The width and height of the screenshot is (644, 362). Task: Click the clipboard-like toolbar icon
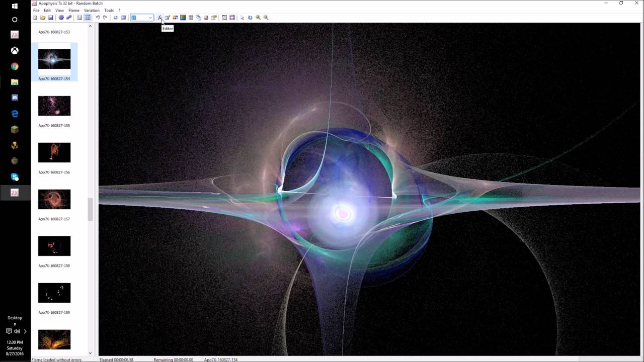(x=206, y=18)
